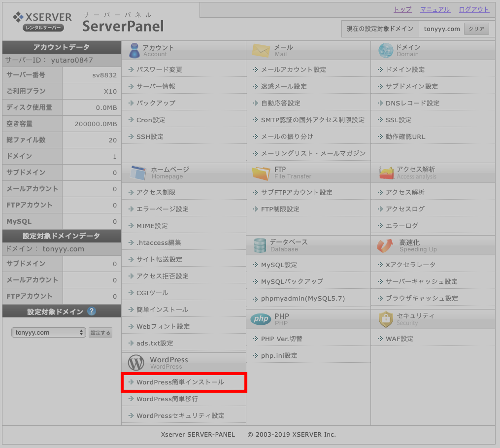The width and height of the screenshot is (500, 448).
Task: Open the トップ link
Action: (402, 9)
